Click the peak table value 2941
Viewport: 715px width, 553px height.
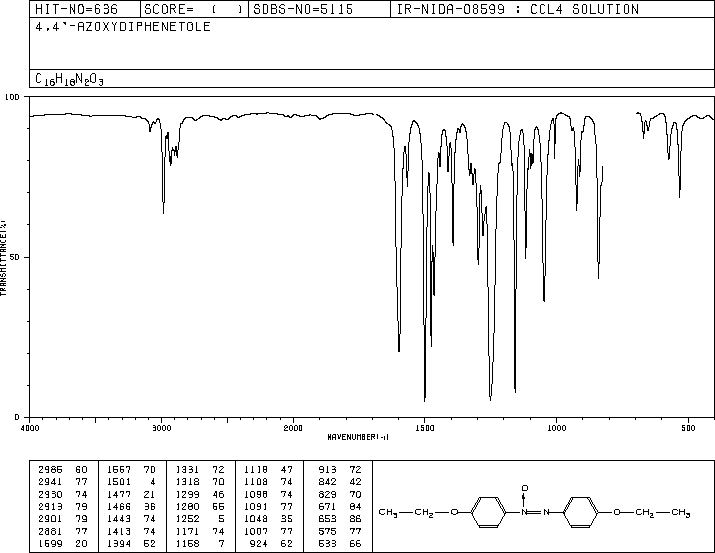tap(50, 482)
